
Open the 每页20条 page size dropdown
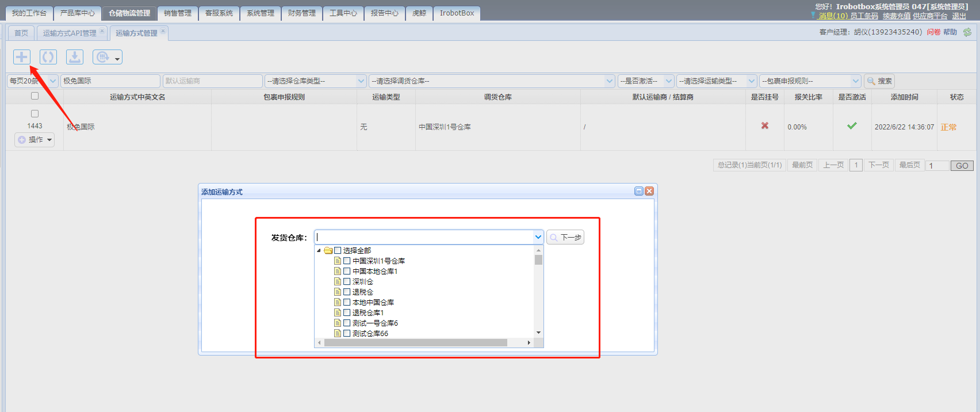[x=32, y=81]
